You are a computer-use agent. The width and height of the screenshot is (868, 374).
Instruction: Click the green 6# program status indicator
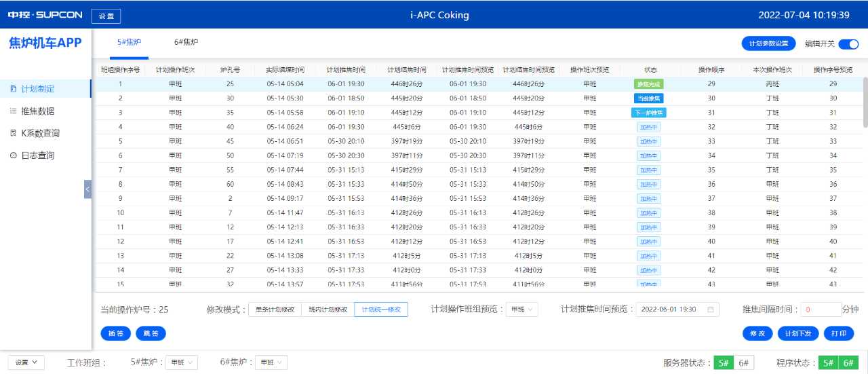click(848, 363)
